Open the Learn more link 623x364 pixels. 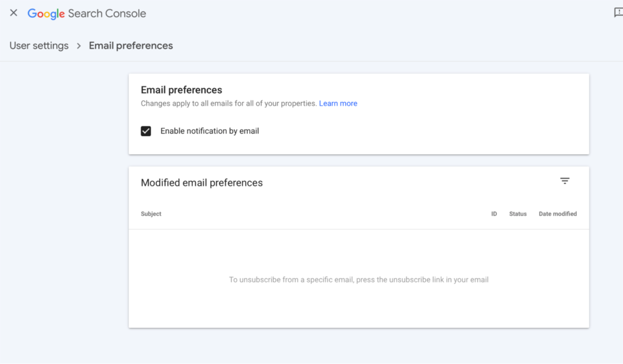338,103
